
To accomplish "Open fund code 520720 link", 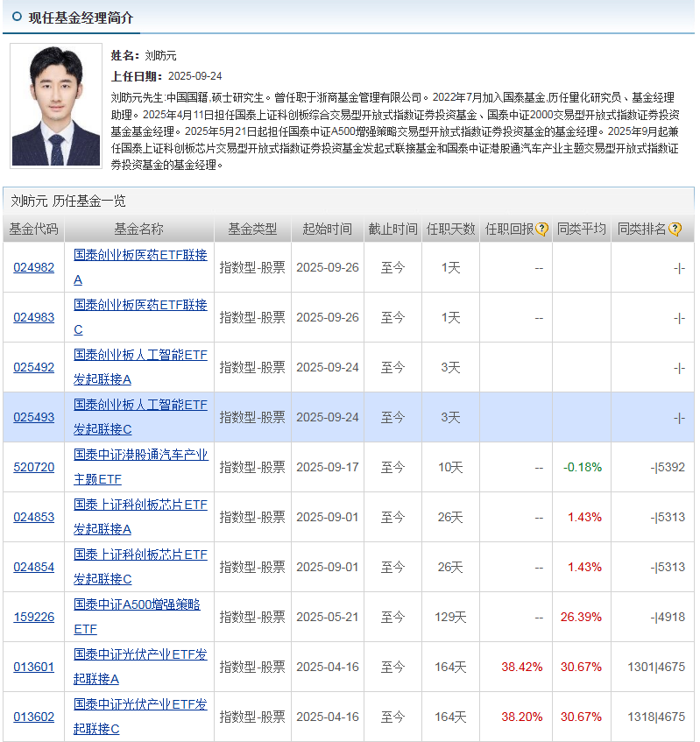I will click(x=33, y=467).
